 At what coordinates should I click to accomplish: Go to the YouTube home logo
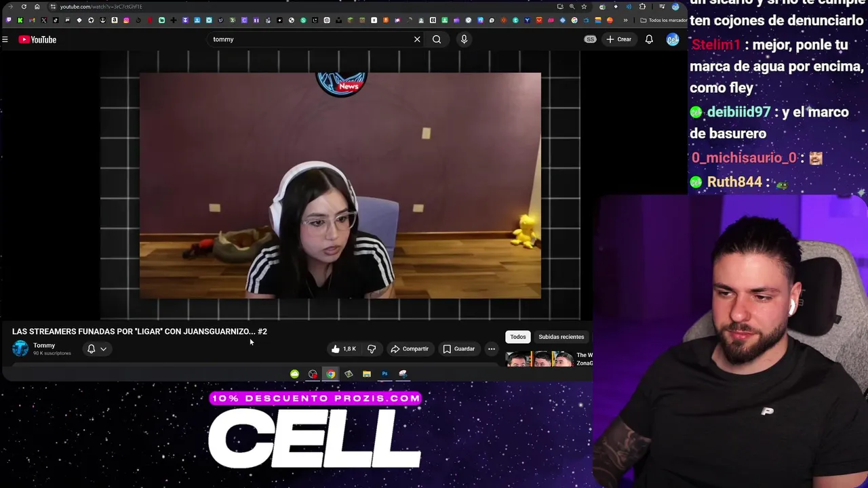tap(37, 39)
